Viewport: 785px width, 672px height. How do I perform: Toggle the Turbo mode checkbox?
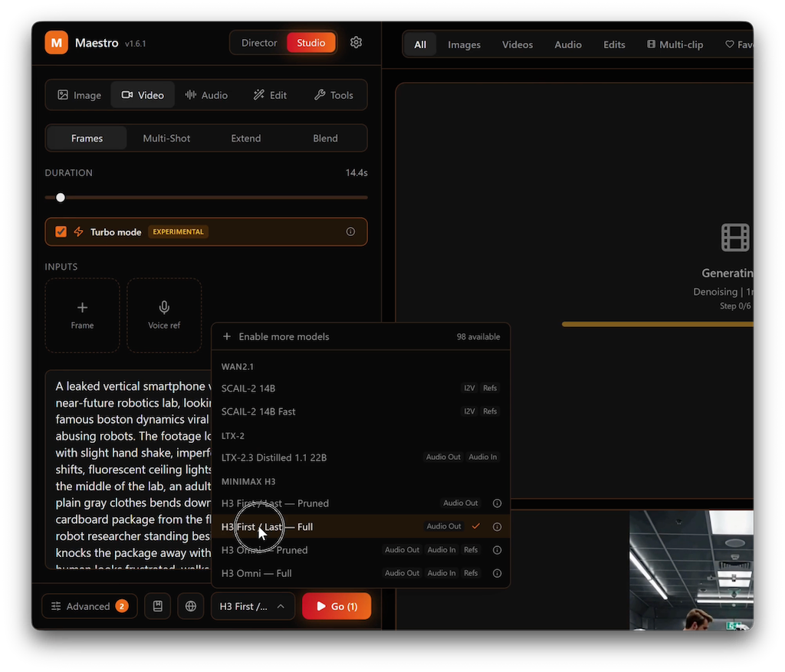click(61, 231)
